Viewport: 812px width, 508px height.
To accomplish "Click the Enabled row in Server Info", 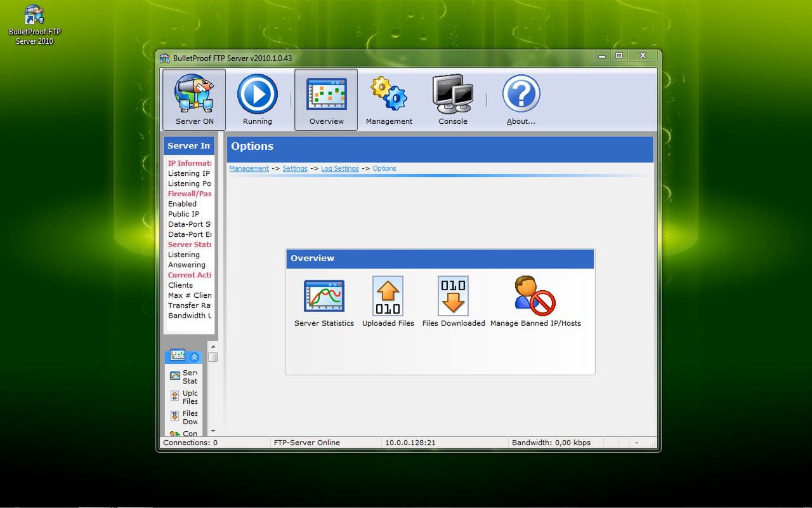I will (183, 204).
